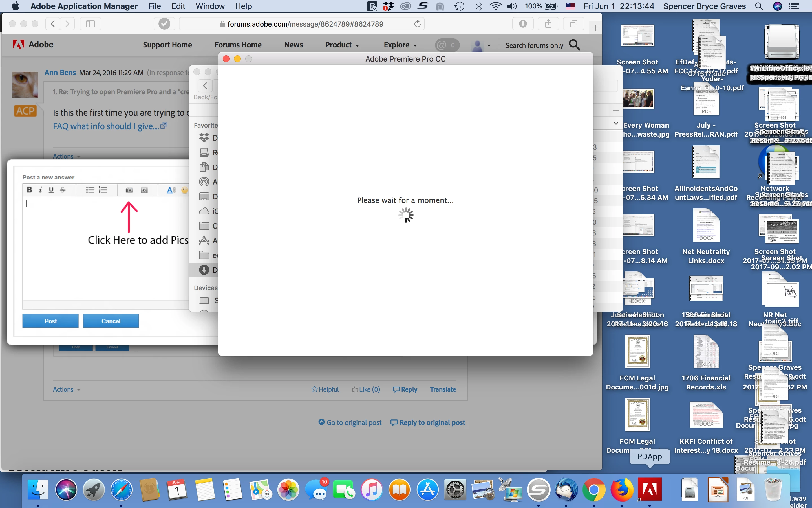Open the File menu
Viewport: 812px width, 508px height.
[155, 6]
